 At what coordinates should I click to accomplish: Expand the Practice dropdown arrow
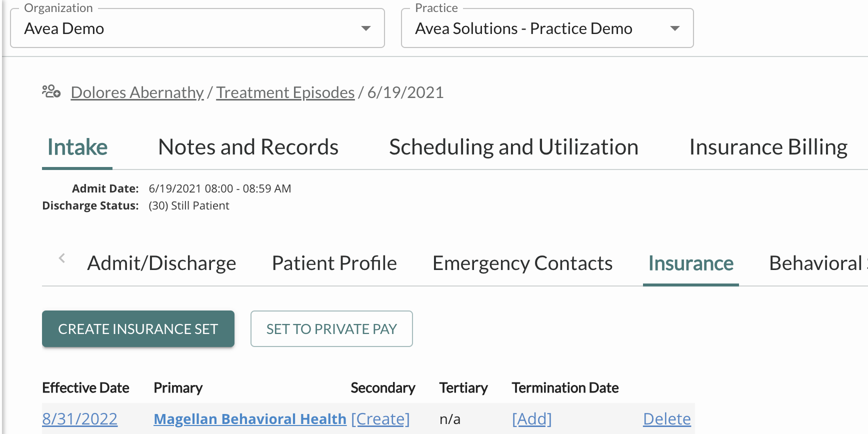(674, 28)
